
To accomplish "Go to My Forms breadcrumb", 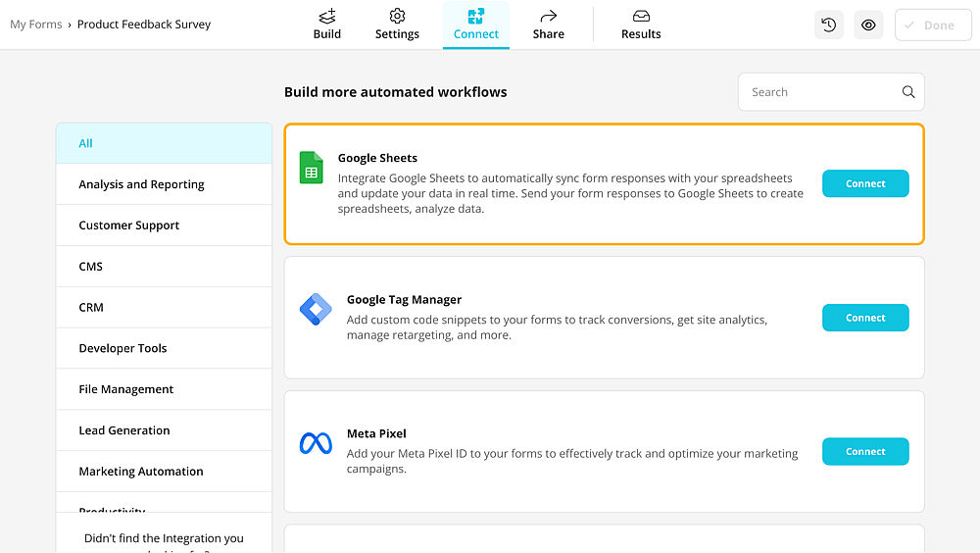I will click(x=35, y=25).
